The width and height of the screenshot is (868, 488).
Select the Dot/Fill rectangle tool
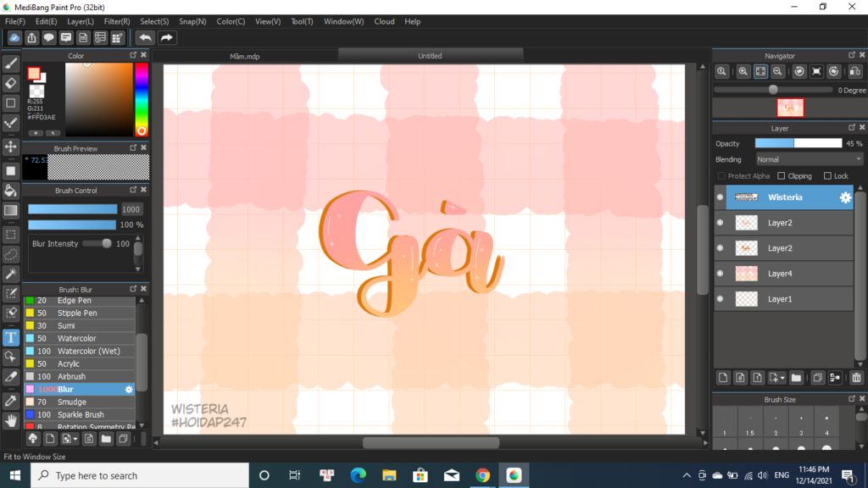(10, 171)
